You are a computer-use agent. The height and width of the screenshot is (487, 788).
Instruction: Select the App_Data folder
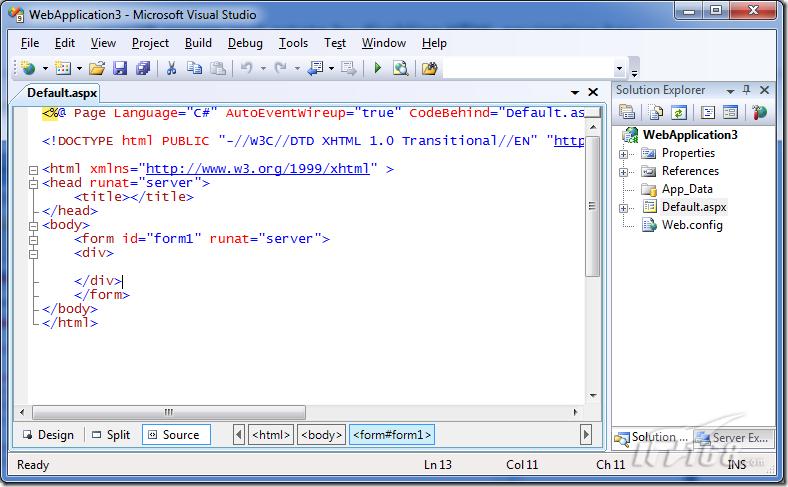click(x=687, y=189)
